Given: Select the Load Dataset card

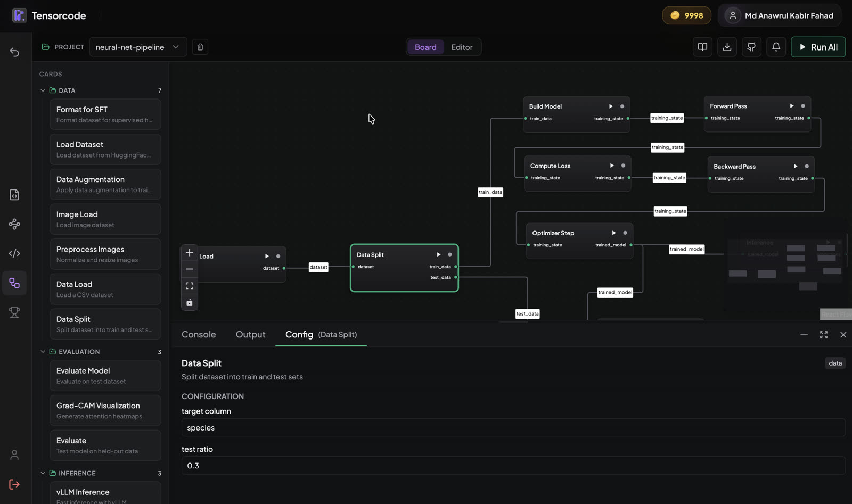Looking at the screenshot, I should click(x=105, y=150).
